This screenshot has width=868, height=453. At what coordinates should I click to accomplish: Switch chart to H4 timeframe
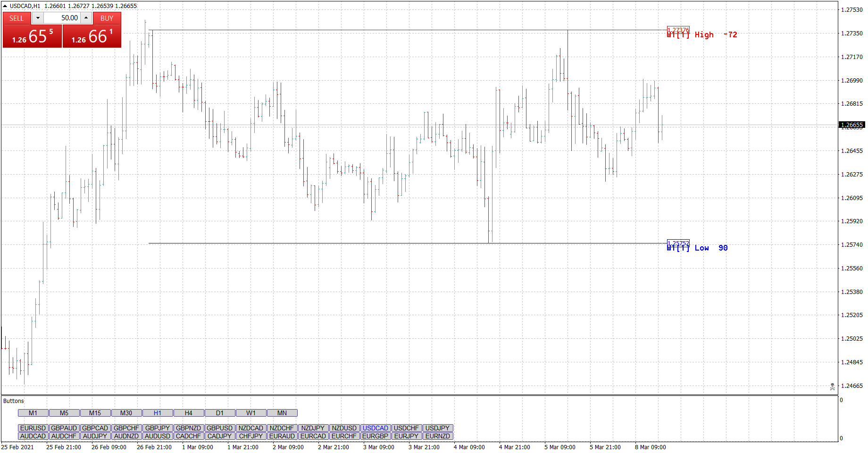click(x=189, y=413)
